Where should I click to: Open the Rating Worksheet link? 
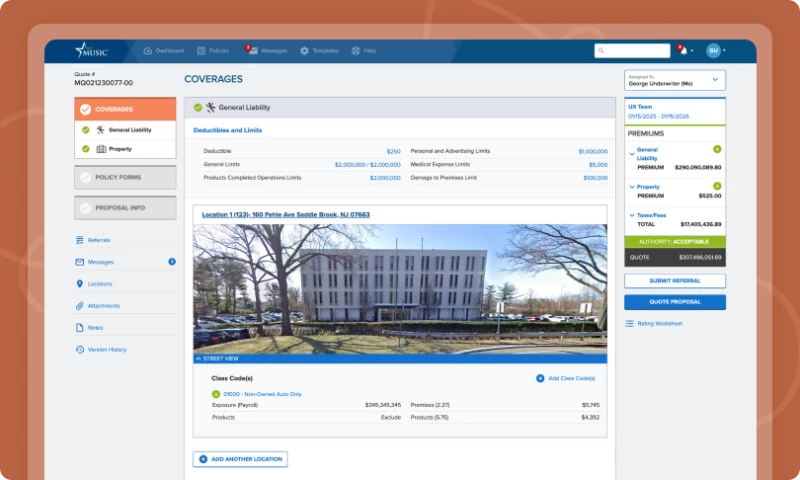pyautogui.click(x=660, y=324)
